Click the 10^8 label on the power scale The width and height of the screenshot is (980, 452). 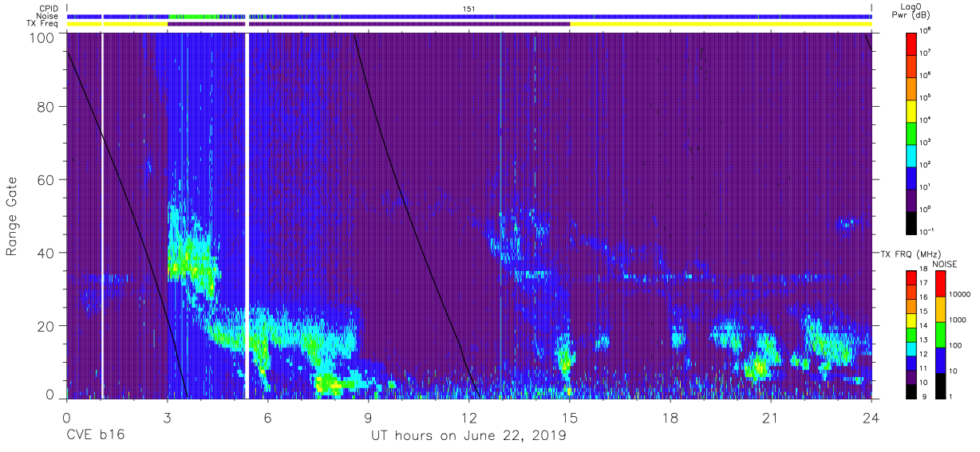(926, 31)
